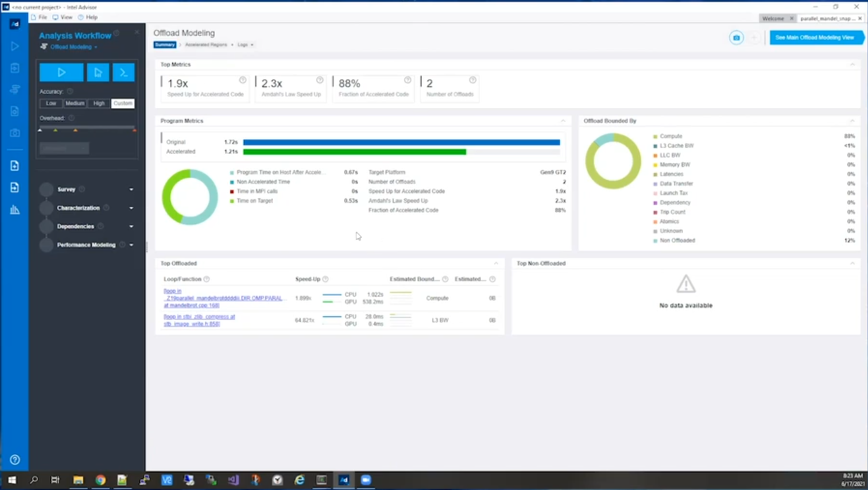The width and height of the screenshot is (868, 490).
Task: Open Internet Explorer from taskbar
Action: click(x=299, y=480)
